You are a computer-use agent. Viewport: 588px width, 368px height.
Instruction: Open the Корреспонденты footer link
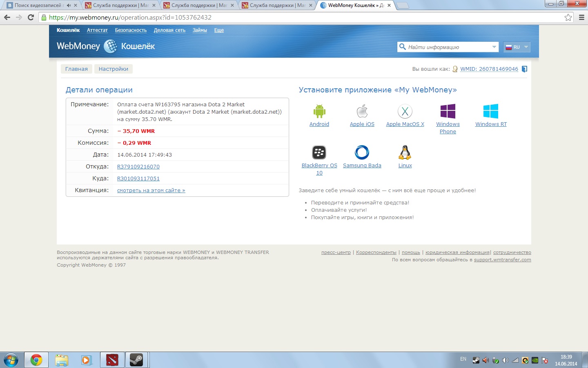click(x=376, y=252)
